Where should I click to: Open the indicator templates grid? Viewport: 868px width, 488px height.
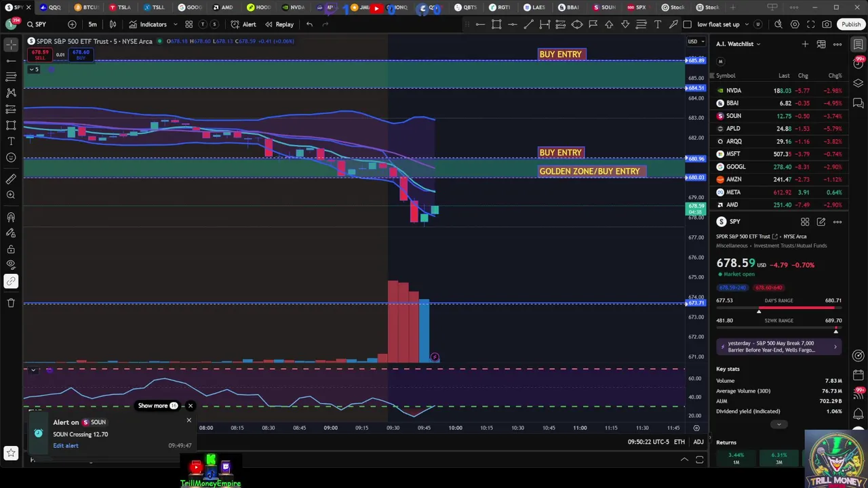(189, 24)
